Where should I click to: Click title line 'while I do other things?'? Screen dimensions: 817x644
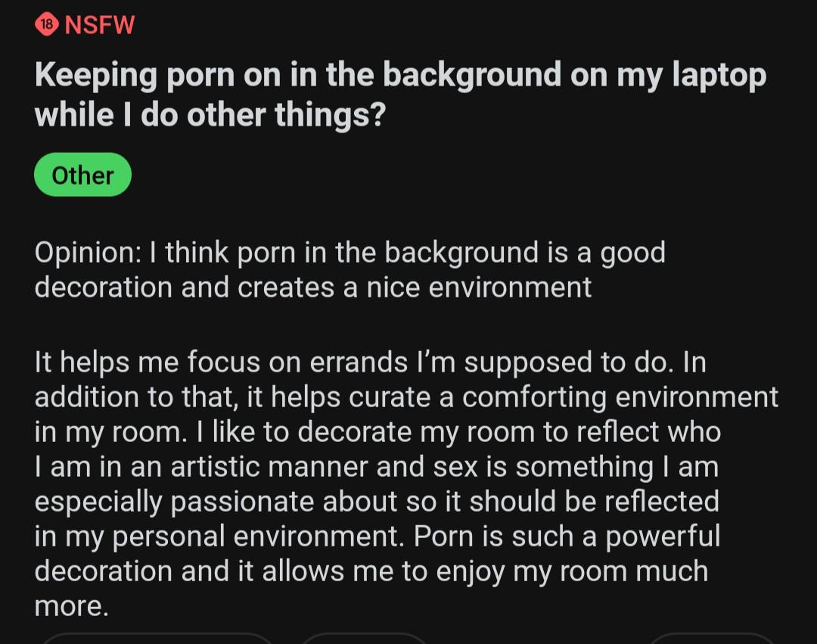tap(210, 115)
